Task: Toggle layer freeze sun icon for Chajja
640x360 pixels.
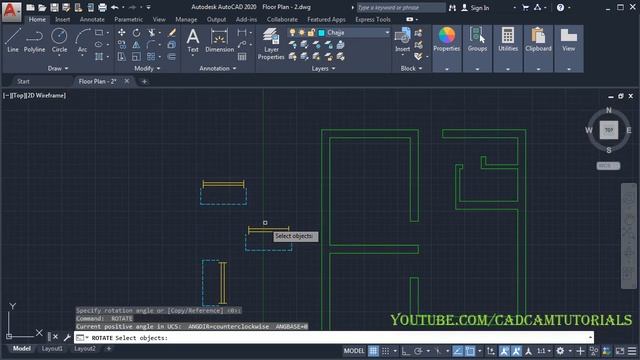Action: (x=302, y=33)
